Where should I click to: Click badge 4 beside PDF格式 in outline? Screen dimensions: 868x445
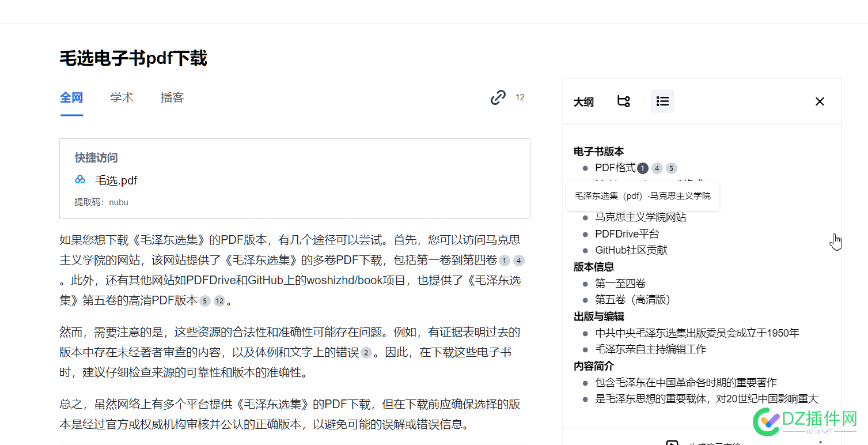[x=657, y=168]
